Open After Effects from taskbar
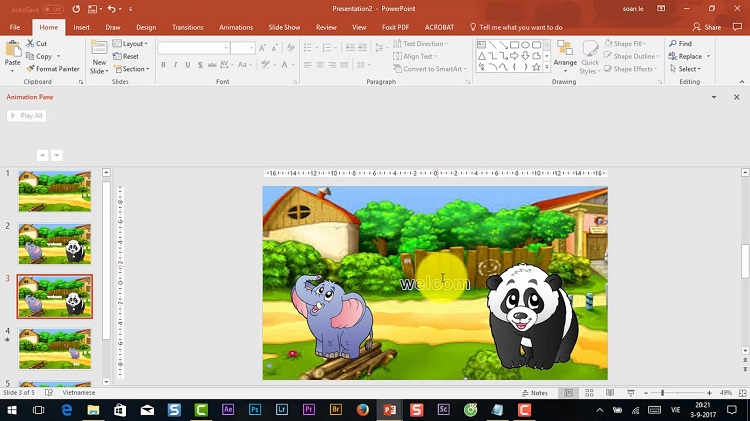 (x=228, y=410)
